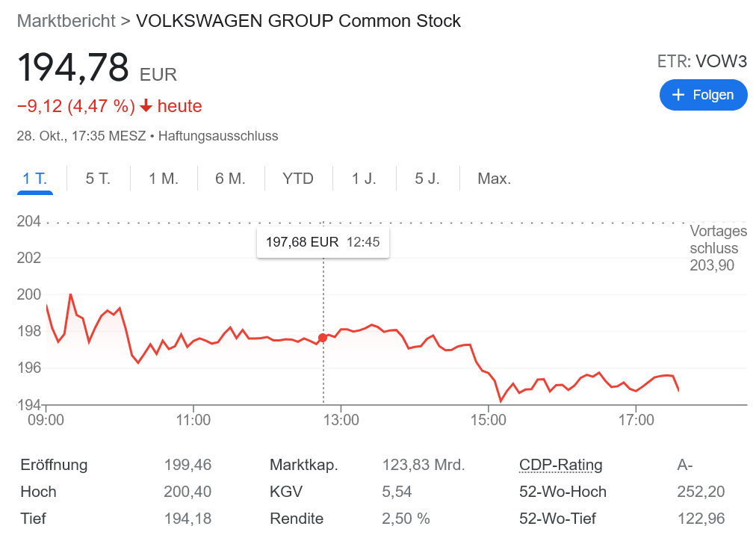Select the 5 J. range tab
756x544 pixels.
427,179
